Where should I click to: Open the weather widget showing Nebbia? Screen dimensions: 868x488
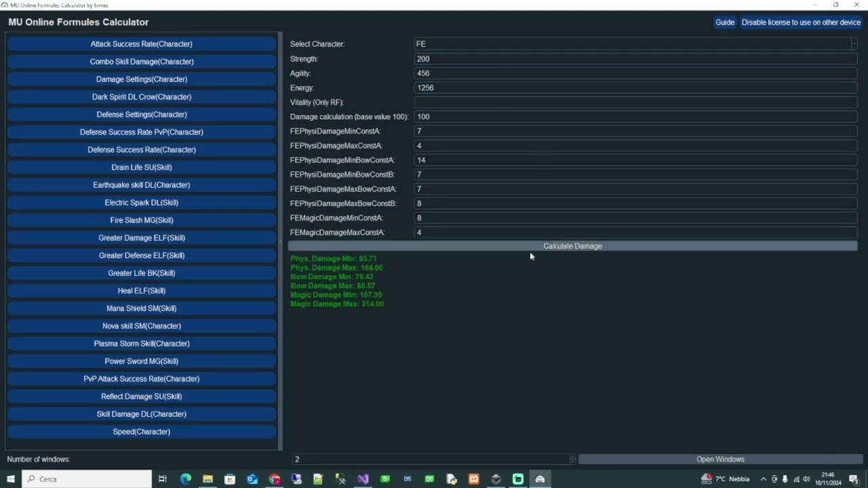pyautogui.click(x=726, y=479)
